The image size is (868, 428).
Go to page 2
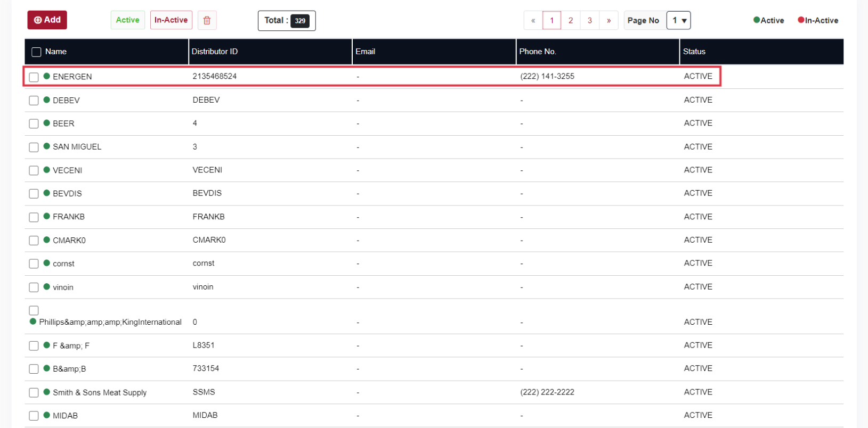[x=570, y=20]
